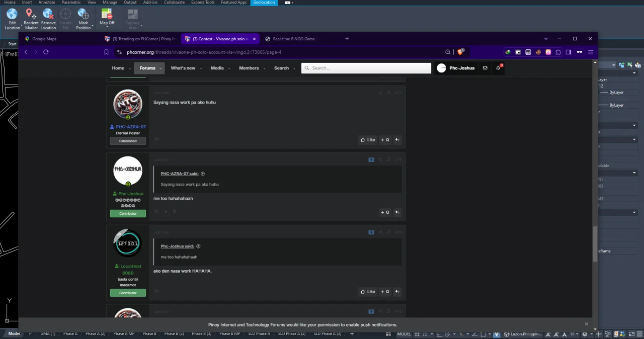644x339 pixels.
Task: Open LocalHost 8080 profile link
Action: click(131, 270)
